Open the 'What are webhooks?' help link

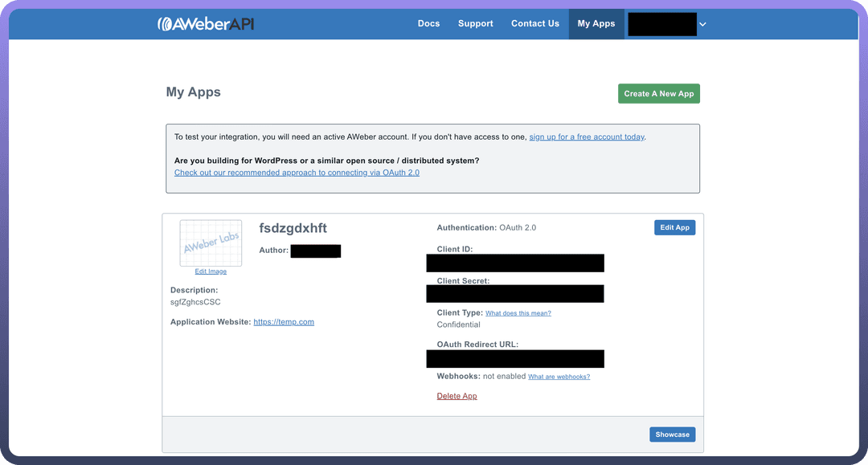tap(559, 377)
